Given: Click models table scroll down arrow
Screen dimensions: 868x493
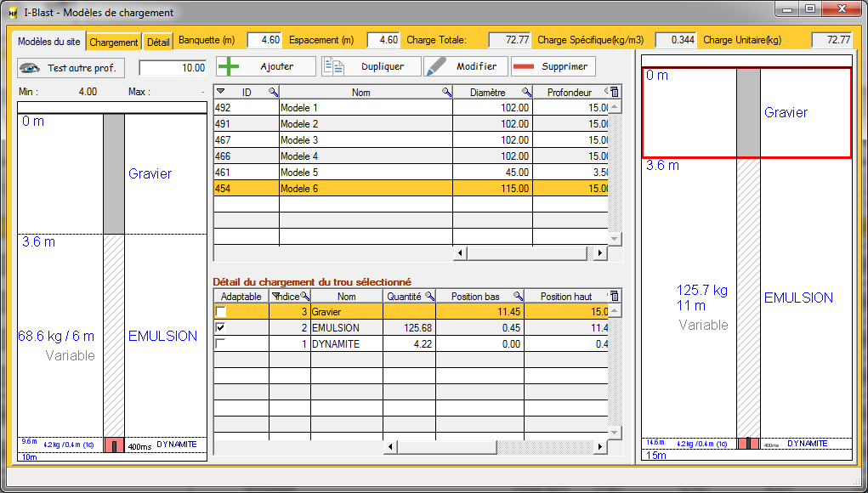Looking at the screenshot, I should coord(615,239).
